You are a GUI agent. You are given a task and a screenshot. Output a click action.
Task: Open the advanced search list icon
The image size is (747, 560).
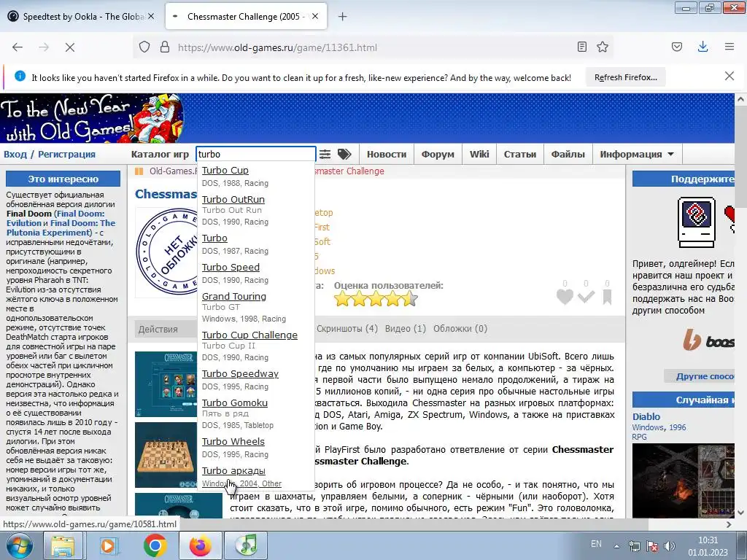325,155
